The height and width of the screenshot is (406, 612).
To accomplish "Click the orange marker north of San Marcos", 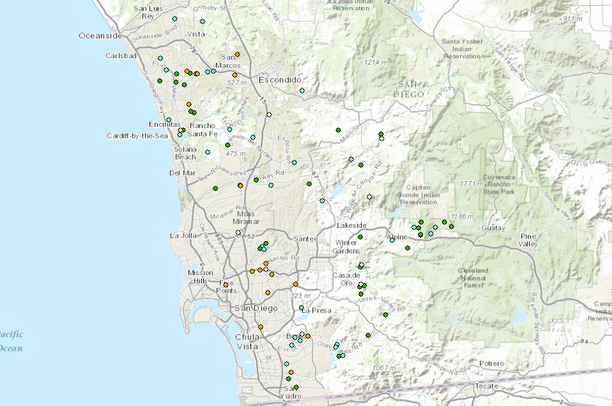I will (x=237, y=54).
